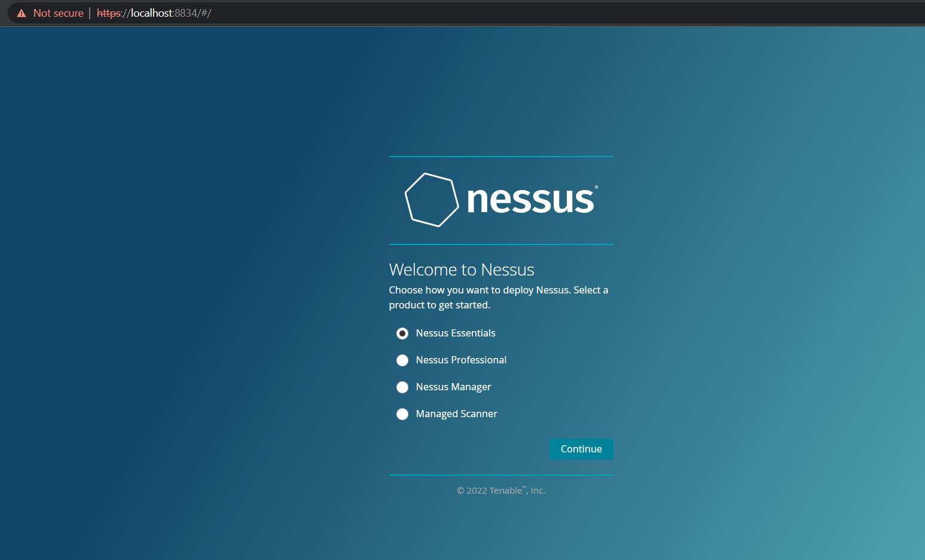Click the "nessus" wordmark text
The width and height of the screenshot is (925, 560).
pos(532,199)
